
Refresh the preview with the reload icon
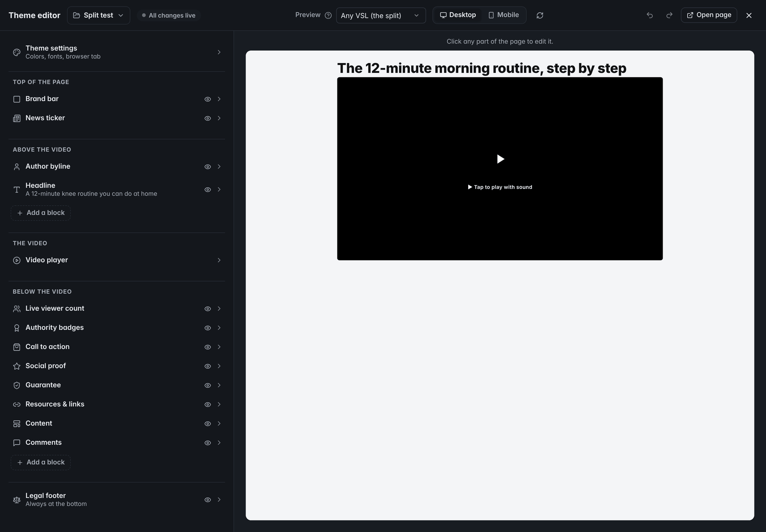540,15
